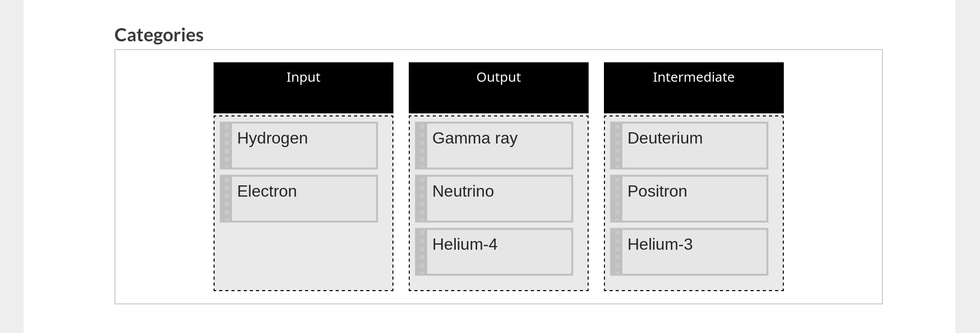Click the drag handle on the Helium-3 item
Screen dimensions: 980x333
tap(617, 252)
